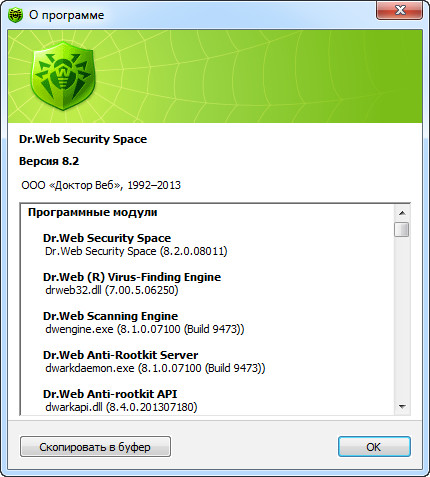Select the Dr.Web Security Space module entry

coord(107,238)
